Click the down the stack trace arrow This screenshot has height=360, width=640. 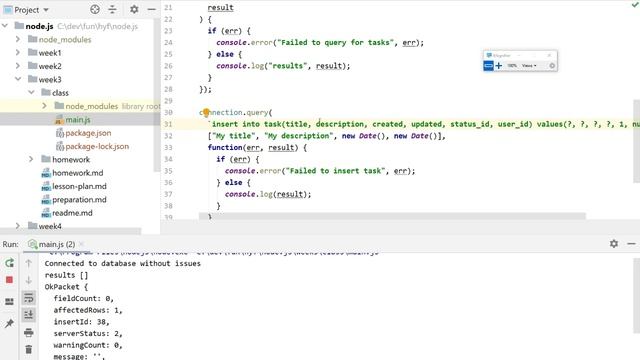point(29,280)
